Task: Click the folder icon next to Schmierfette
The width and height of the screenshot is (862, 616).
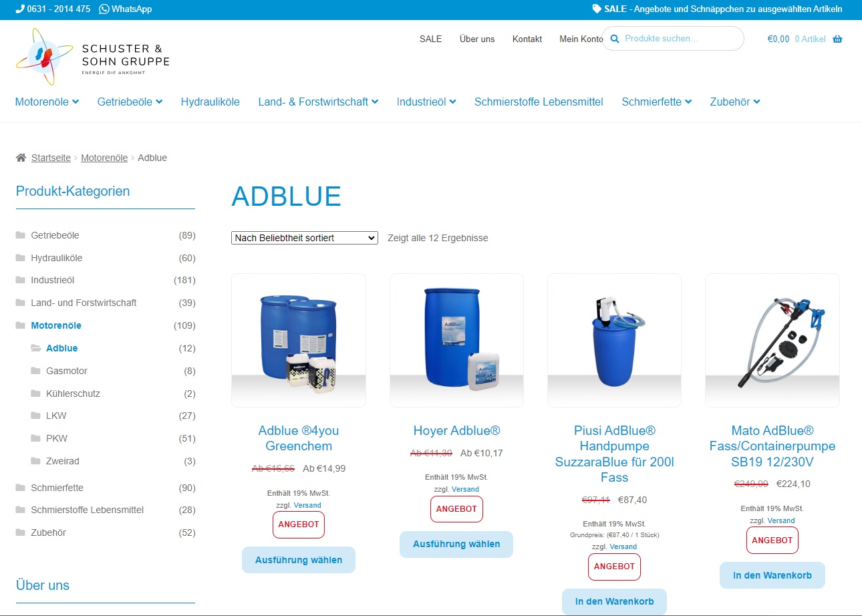Action: tap(19, 488)
